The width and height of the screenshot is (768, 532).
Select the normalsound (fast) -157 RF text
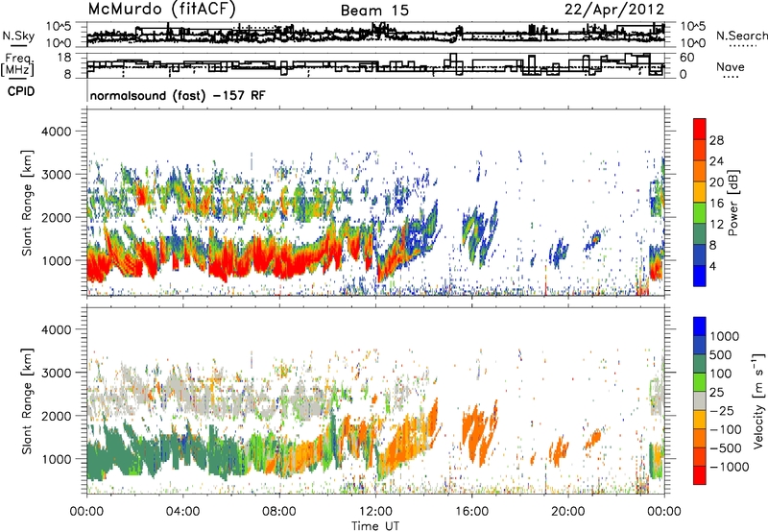click(178, 95)
